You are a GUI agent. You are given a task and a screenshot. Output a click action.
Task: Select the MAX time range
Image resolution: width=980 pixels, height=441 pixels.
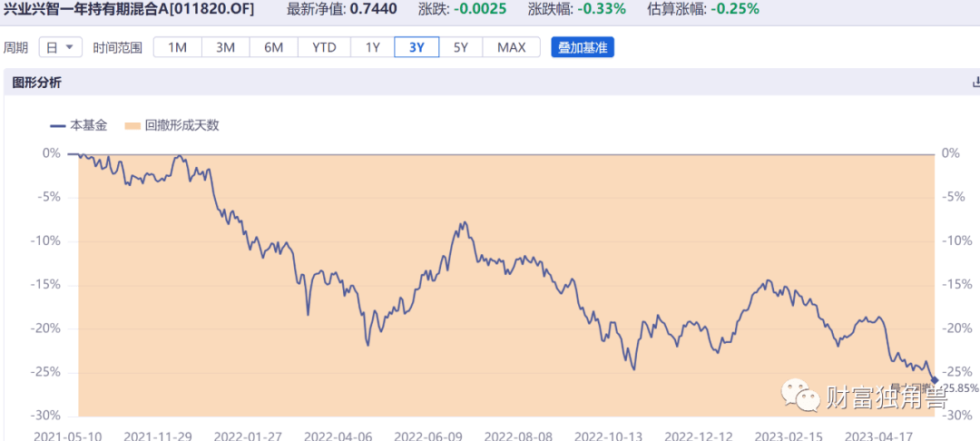[x=511, y=47]
